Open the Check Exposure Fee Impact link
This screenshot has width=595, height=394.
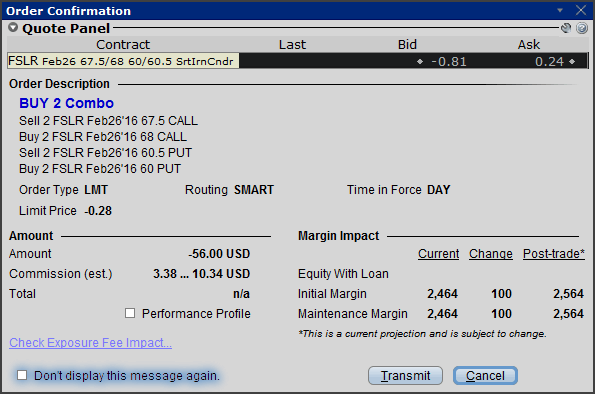(90, 343)
